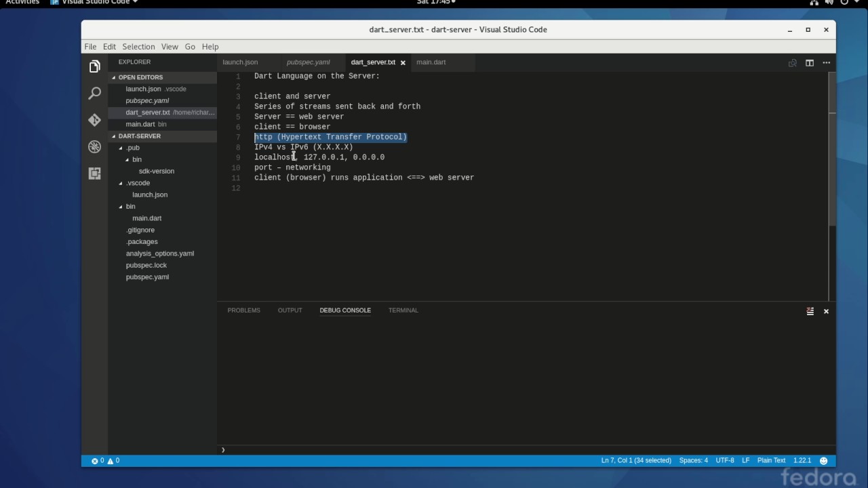Open main.dart under bin folder

(x=163, y=218)
